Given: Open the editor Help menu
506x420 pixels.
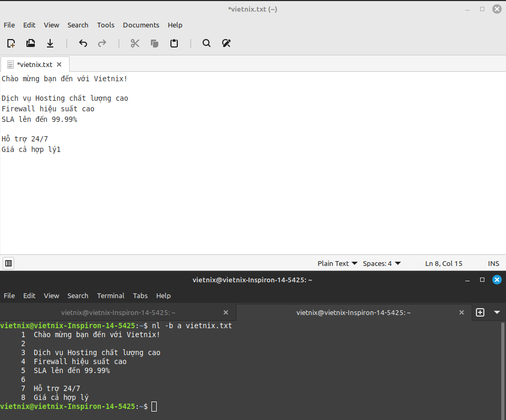Looking at the screenshot, I should 175,25.
